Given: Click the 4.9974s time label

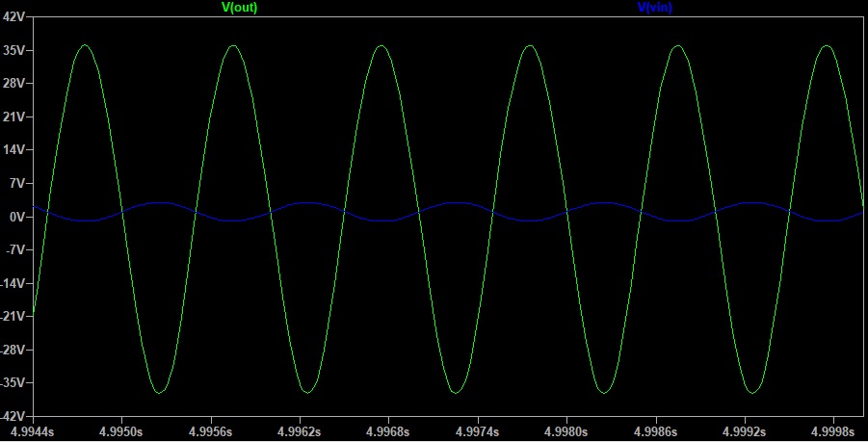Looking at the screenshot, I should (477, 431).
